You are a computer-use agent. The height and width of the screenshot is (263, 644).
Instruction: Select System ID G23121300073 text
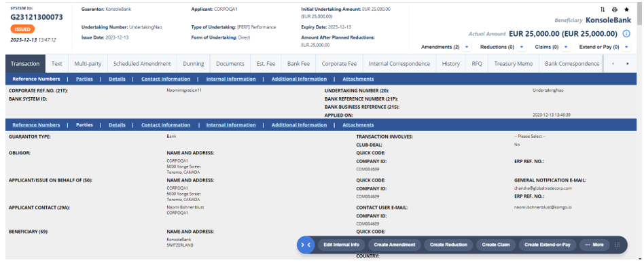37,17
